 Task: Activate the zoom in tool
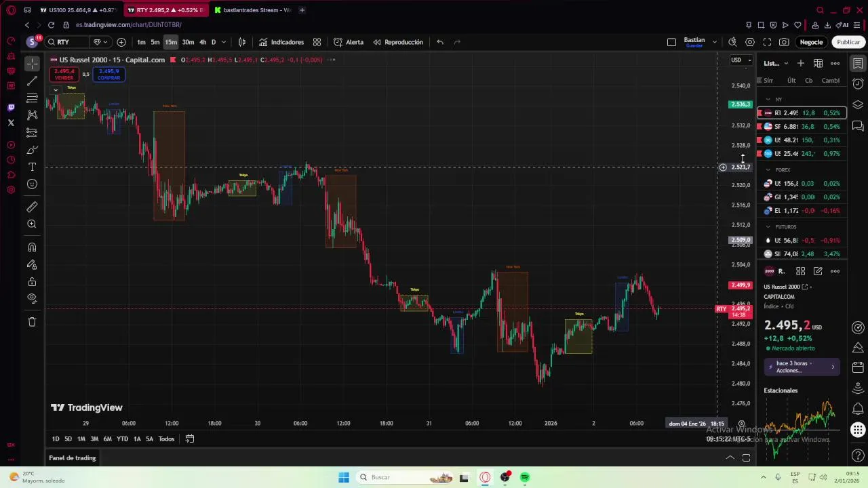(32, 224)
